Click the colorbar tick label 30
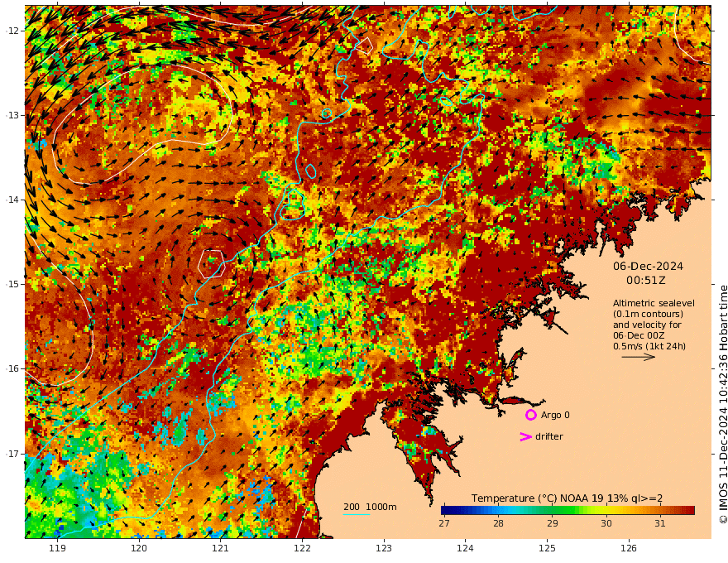This screenshot has width=728, height=563. (x=606, y=523)
